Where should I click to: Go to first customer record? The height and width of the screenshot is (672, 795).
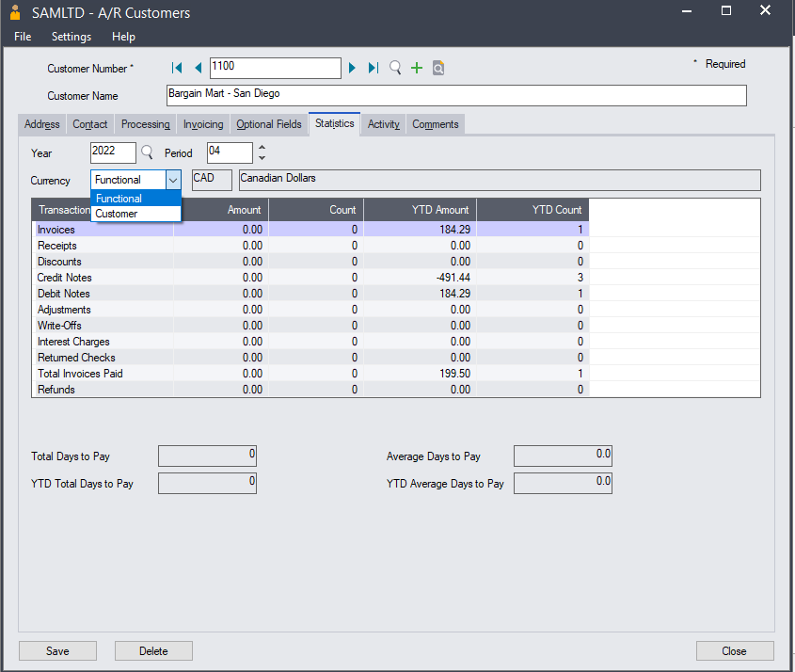[x=177, y=68]
